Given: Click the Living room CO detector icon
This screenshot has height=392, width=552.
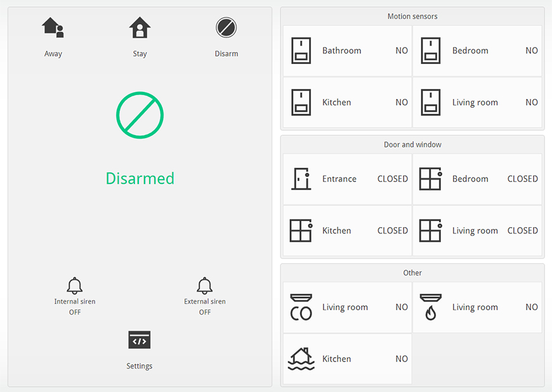Looking at the screenshot, I should coord(301,307).
